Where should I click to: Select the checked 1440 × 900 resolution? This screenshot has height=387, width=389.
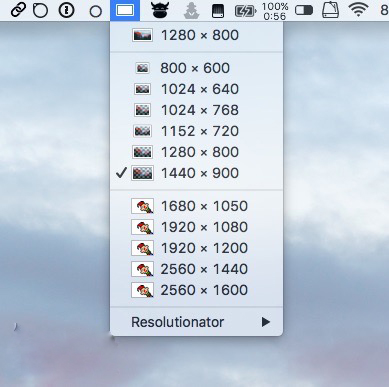(196, 173)
